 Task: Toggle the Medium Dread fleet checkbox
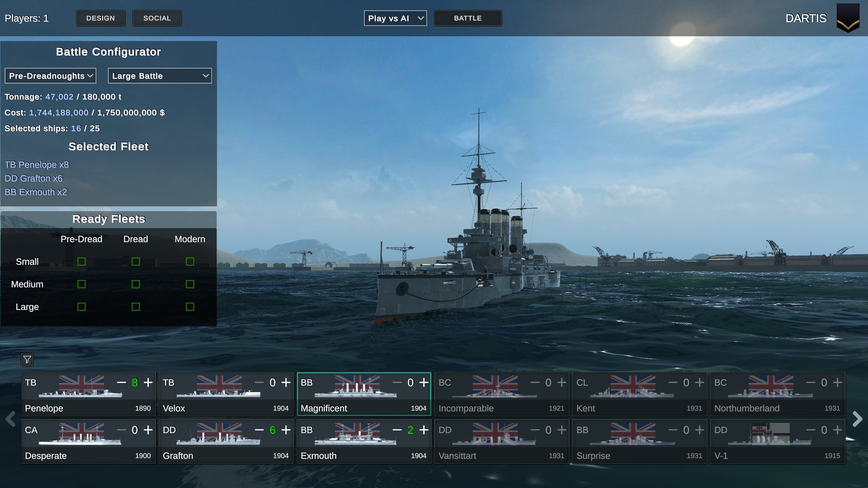pos(136,284)
